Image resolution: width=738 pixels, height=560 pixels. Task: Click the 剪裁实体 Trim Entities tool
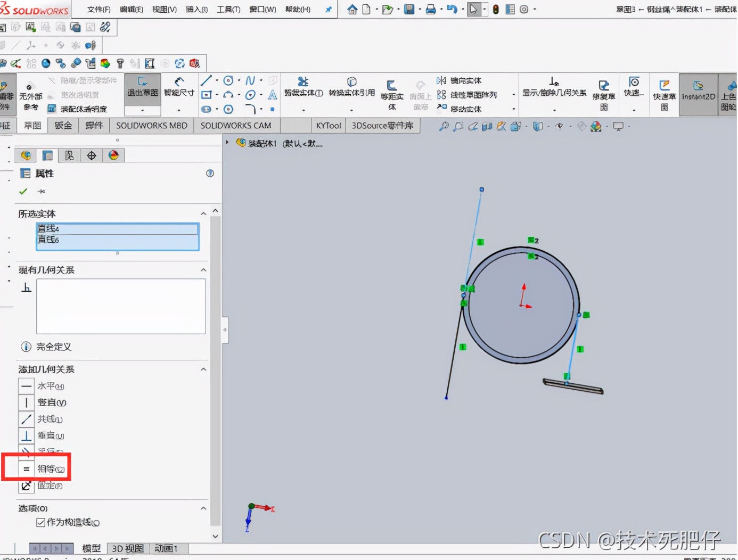click(x=302, y=89)
